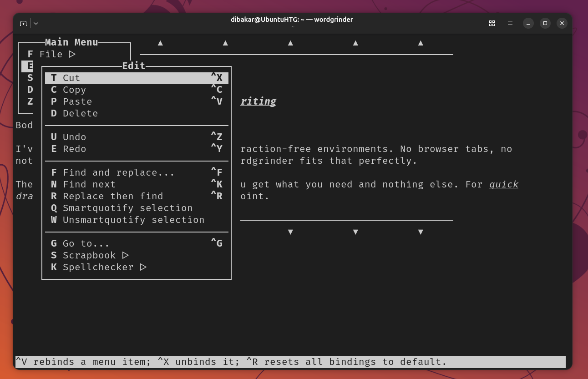Select the Paste menu entry
The image size is (588, 379).
(137, 101)
